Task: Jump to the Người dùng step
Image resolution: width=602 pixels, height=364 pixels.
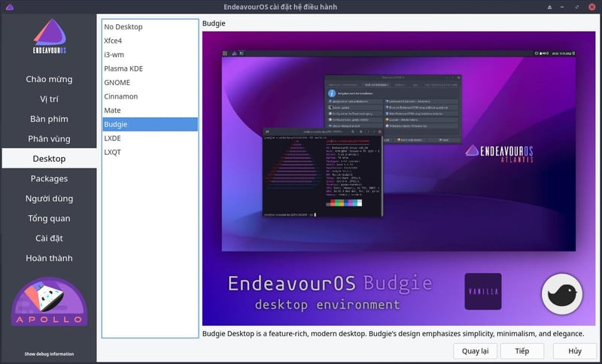Action: [x=49, y=199]
